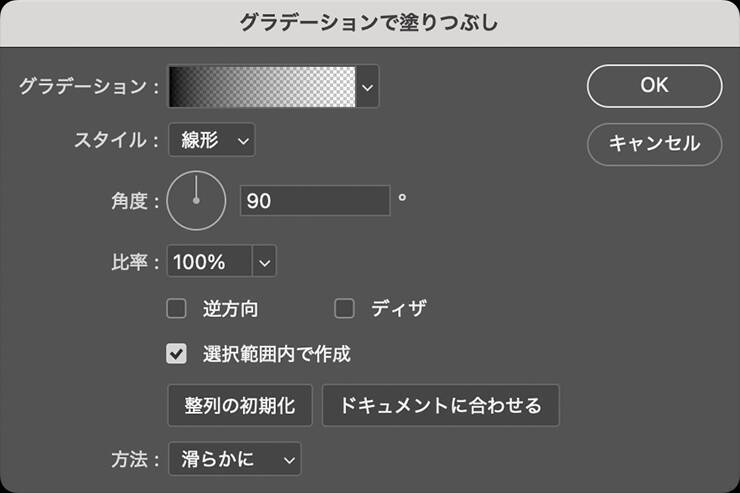The height and width of the screenshot is (493, 740).
Task: Open the gradient preset picker arrow
Action: (369, 87)
